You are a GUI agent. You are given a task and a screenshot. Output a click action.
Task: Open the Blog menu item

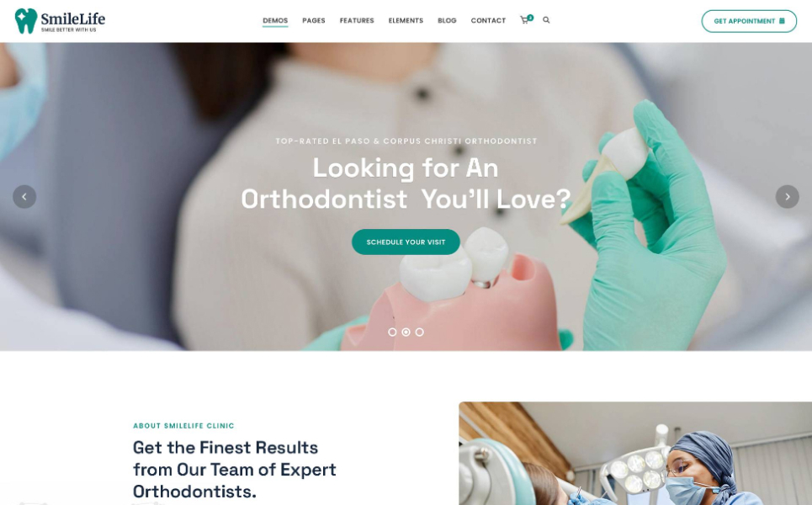pyautogui.click(x=447, y=21)
